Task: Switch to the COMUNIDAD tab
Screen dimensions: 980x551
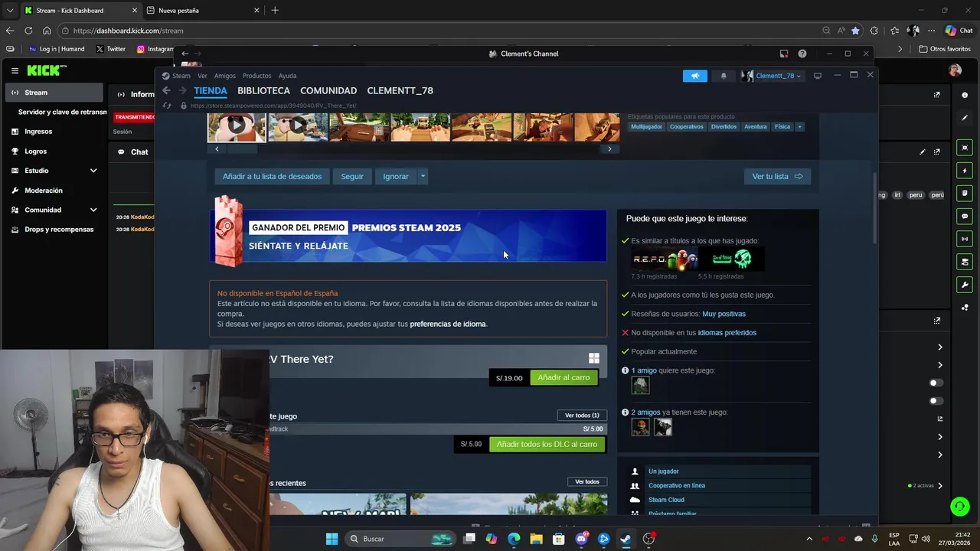Action: 328,90
